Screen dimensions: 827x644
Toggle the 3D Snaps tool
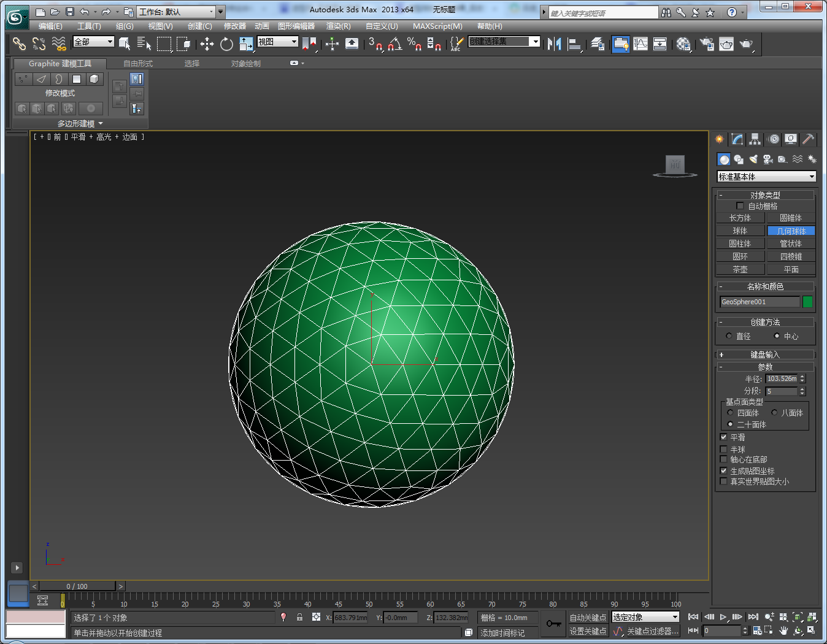click(x=375, y=44)
